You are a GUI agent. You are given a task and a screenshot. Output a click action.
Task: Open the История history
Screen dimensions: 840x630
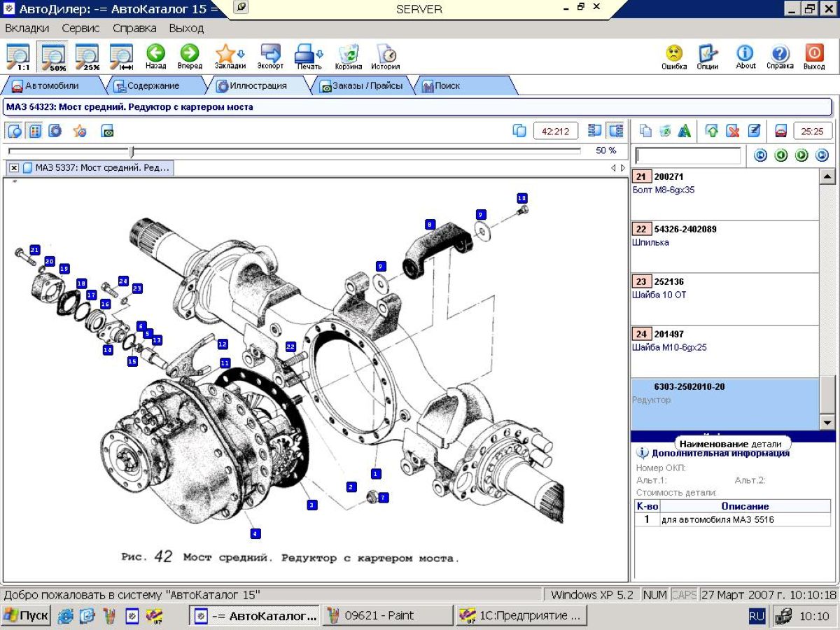(386, 57)
